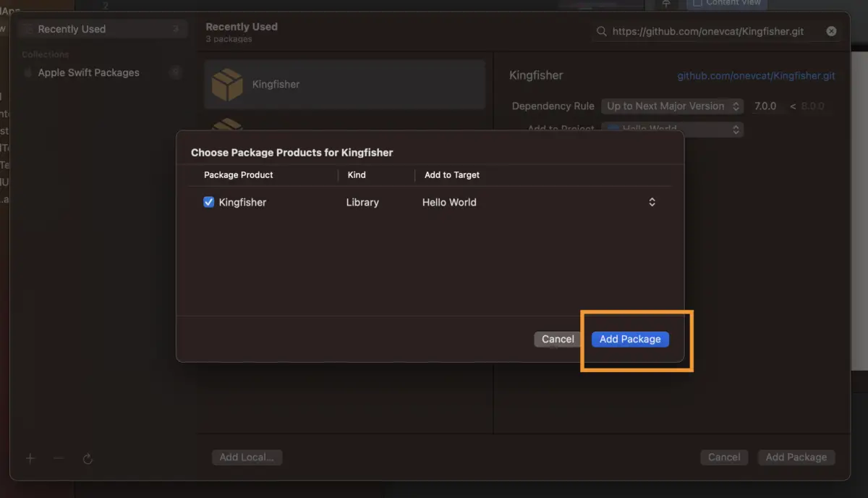This screenshot has height=498, width=868.
Task: Click the Kind column header
Action: [x=357, y=174]
